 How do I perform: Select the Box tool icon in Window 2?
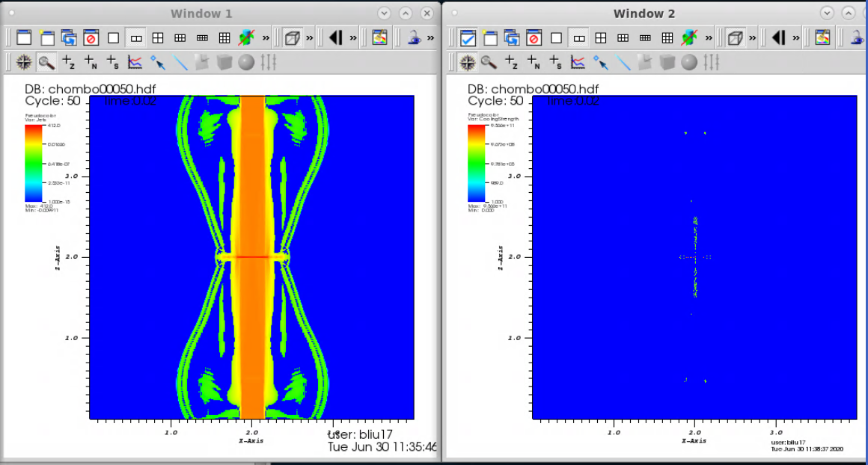pyautogui.click(x=667, y=63)
